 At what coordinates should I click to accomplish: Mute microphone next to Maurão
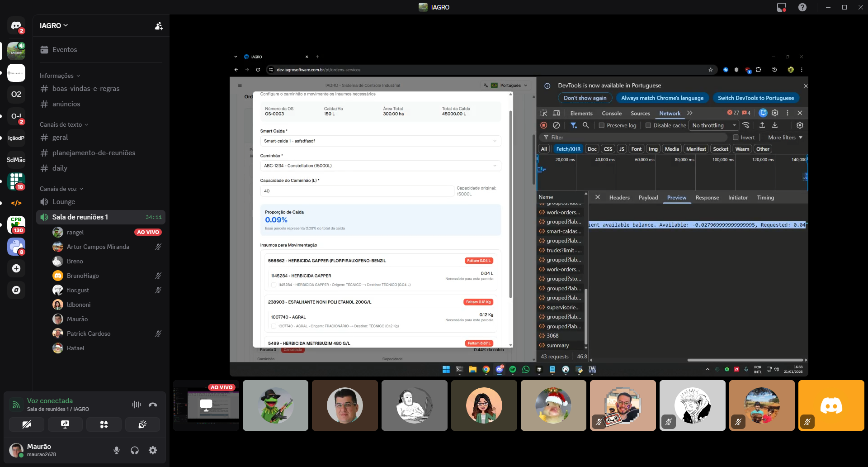pyautogui.click(x=117, y=450)
